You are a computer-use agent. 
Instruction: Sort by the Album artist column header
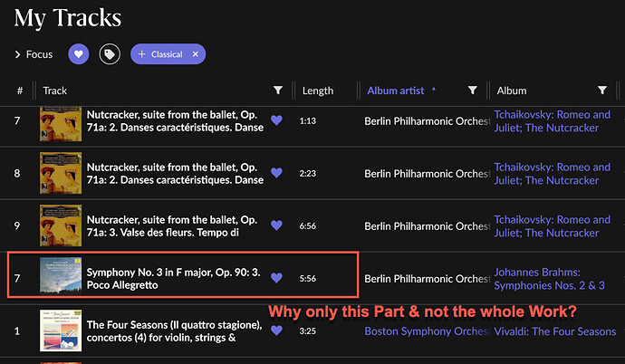coord(396,91)
